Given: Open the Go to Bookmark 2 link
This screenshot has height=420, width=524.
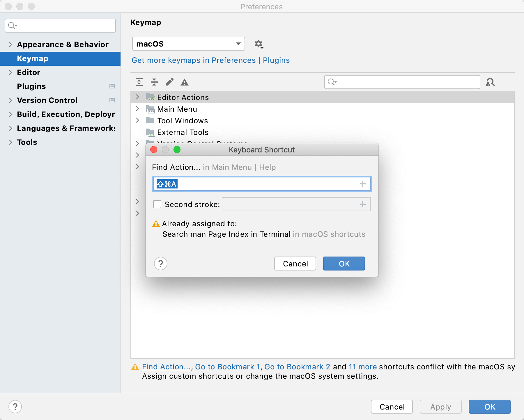Looking at the screenshot, I should (297, 367).
